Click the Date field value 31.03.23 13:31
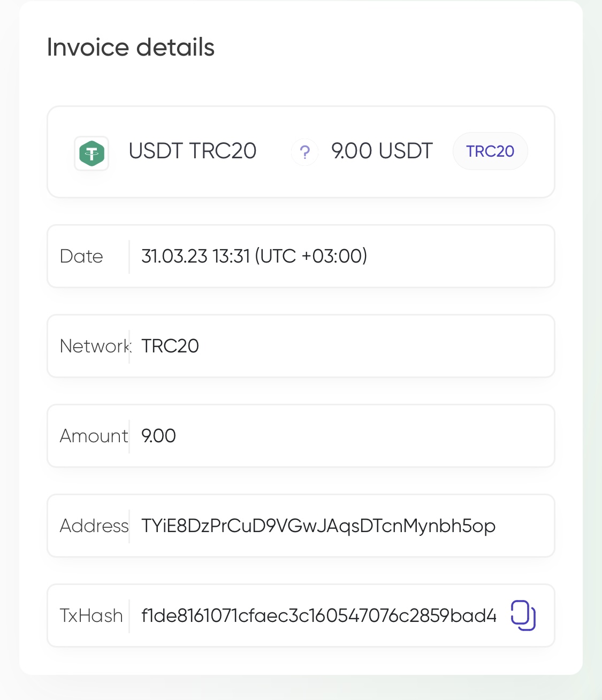The height and width of the screenshot is (700, 602). click(x=196, y=256)
